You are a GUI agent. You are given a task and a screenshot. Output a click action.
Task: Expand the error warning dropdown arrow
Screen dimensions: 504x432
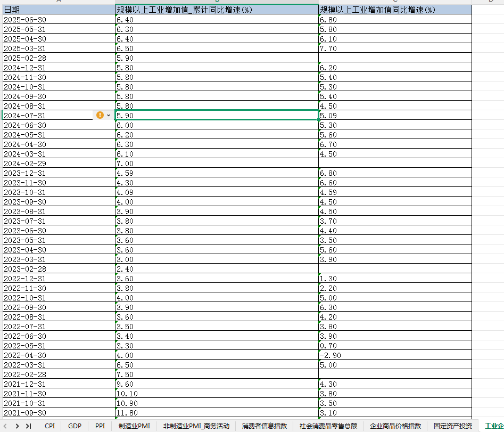(109, 116)
